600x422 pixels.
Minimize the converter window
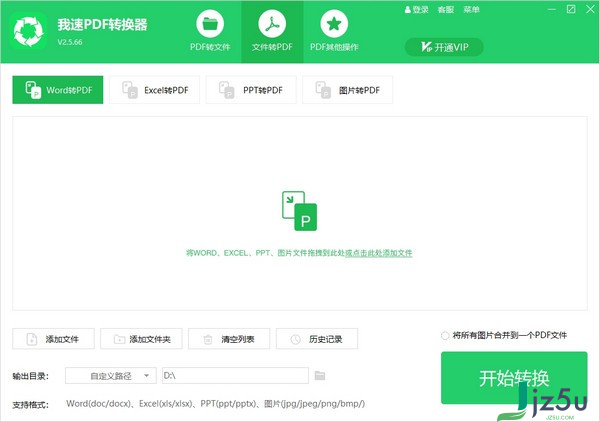pos(552,9)
